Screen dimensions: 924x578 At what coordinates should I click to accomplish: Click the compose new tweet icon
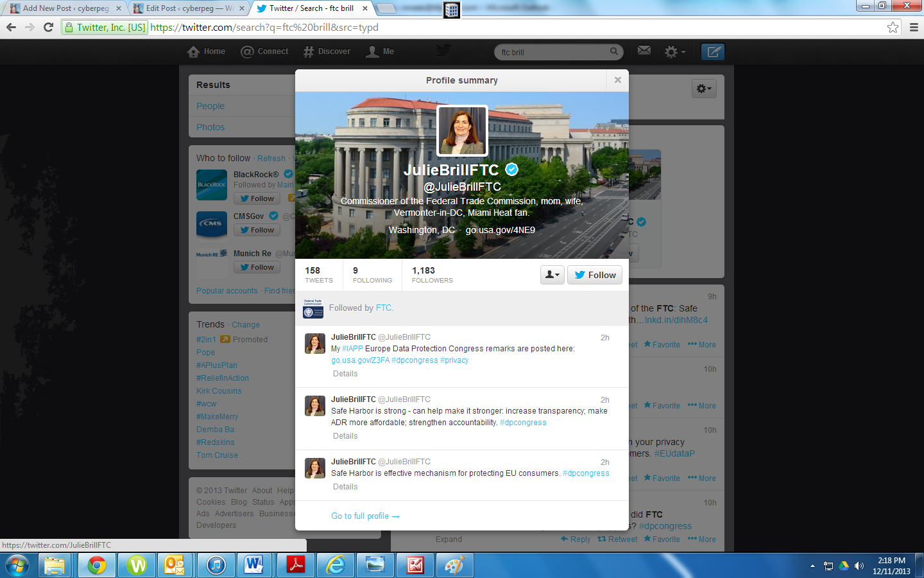tap(712, 52)
